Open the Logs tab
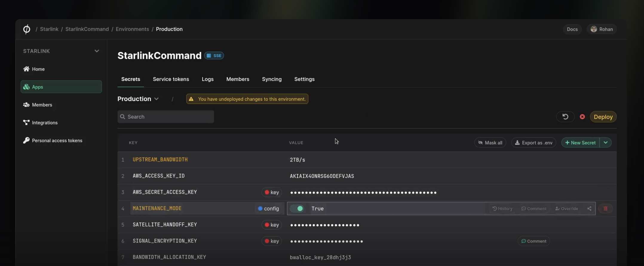Image resolution: width=644 pixels, height=266 pixels. 208,79
